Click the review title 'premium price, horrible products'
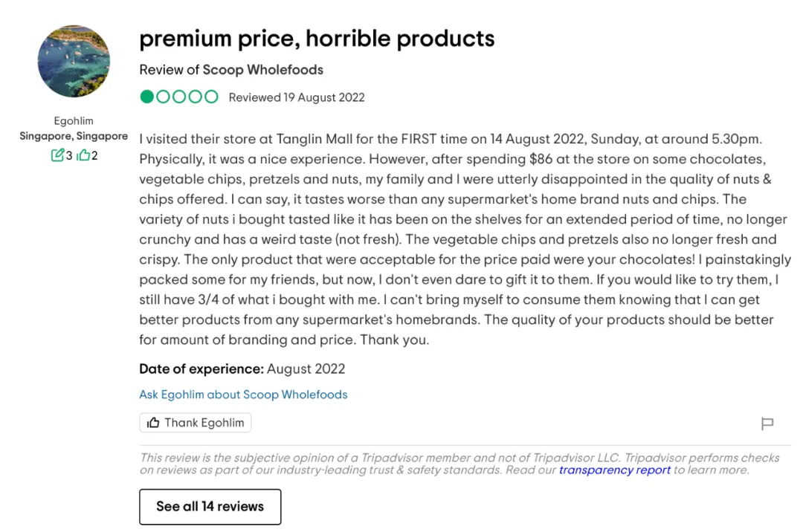The height and width of the screenshot is (532, 803). tap(317, 38)
